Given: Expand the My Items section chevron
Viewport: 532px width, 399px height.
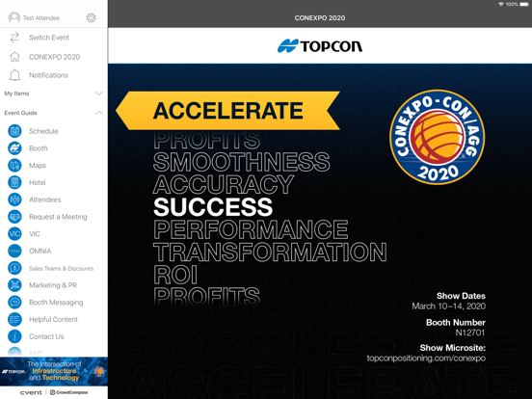Looking at the screenshot, I should (99, 93).
